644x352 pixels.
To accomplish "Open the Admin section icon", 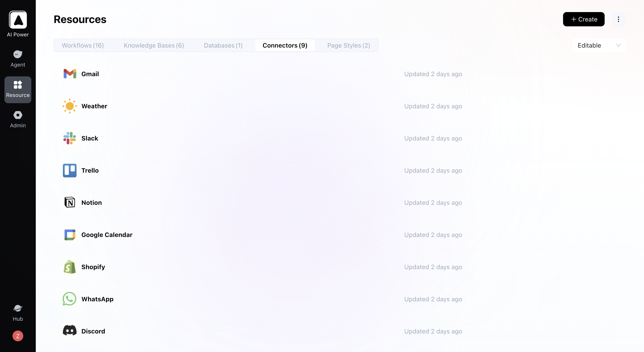I will (x=18, y=115).
